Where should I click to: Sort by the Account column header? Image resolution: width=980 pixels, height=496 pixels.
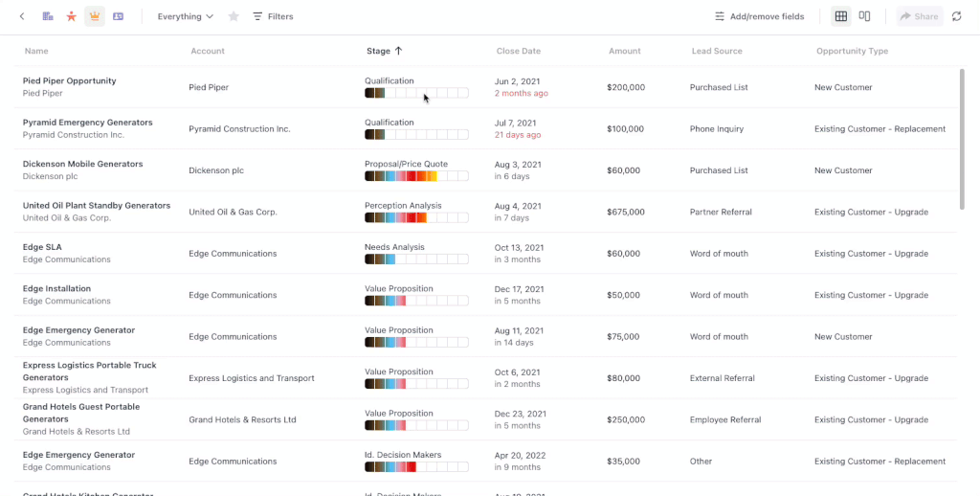tap(208, 52)
